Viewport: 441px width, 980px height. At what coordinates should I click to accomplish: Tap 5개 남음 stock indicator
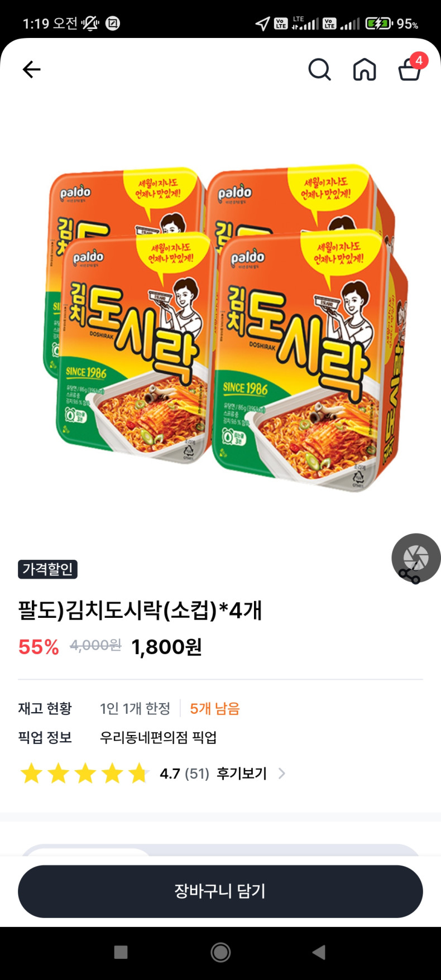tap(215, 709)
